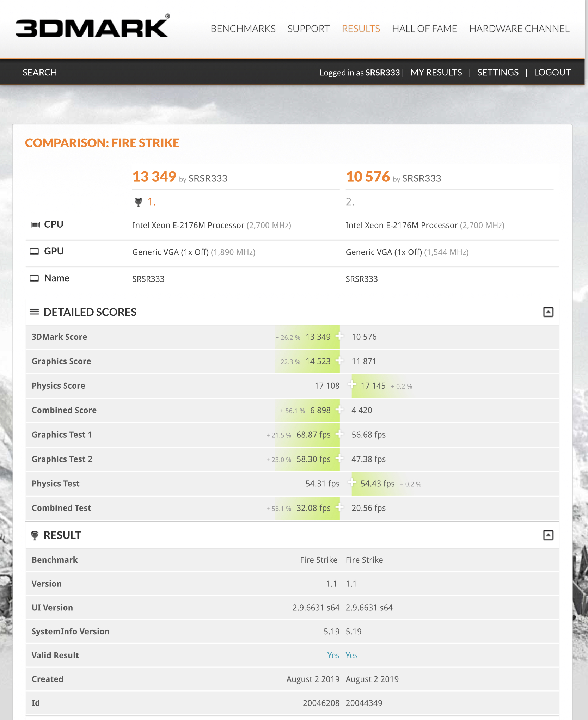Screen dimensions: 588x720
Task: Click the 3DMark logo
Action: pyautogui.click(x=92, y=26)
